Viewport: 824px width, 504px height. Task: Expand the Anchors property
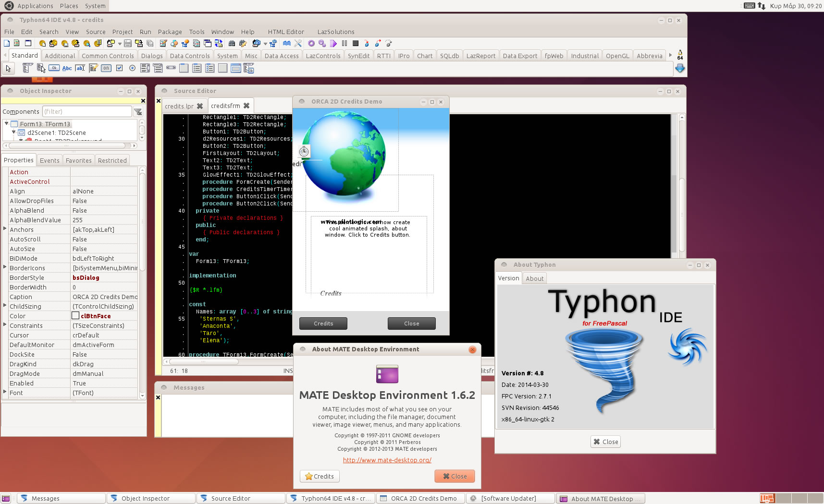click(5, 229)
